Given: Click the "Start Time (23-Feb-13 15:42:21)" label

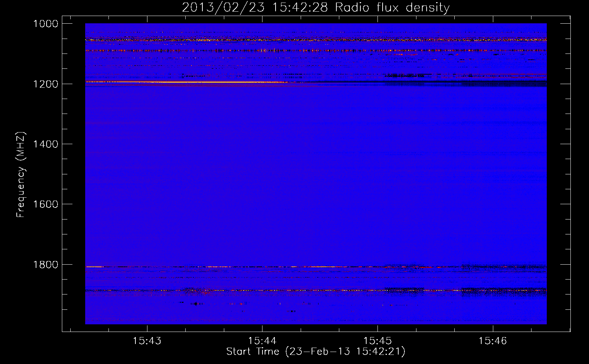Looking at the screenshot, I should pos(316,352).
